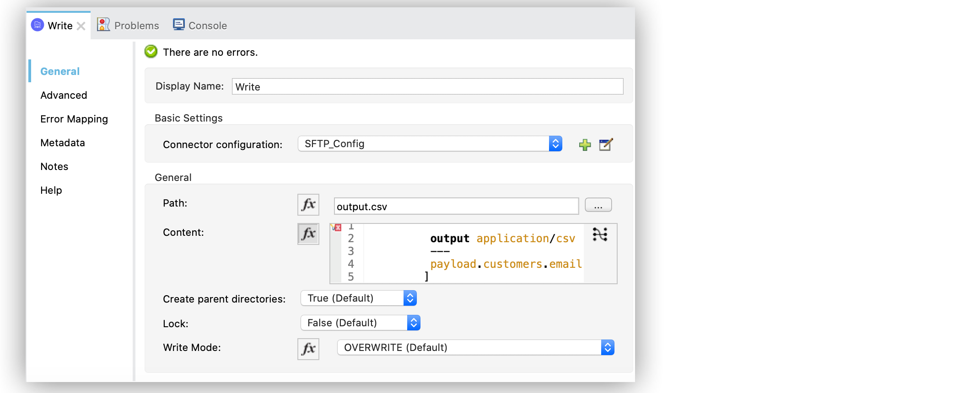Click the green no-errors checkmark icon
Image resolution: width=980 pixels, height=393 pixels.
pos(151,52)
